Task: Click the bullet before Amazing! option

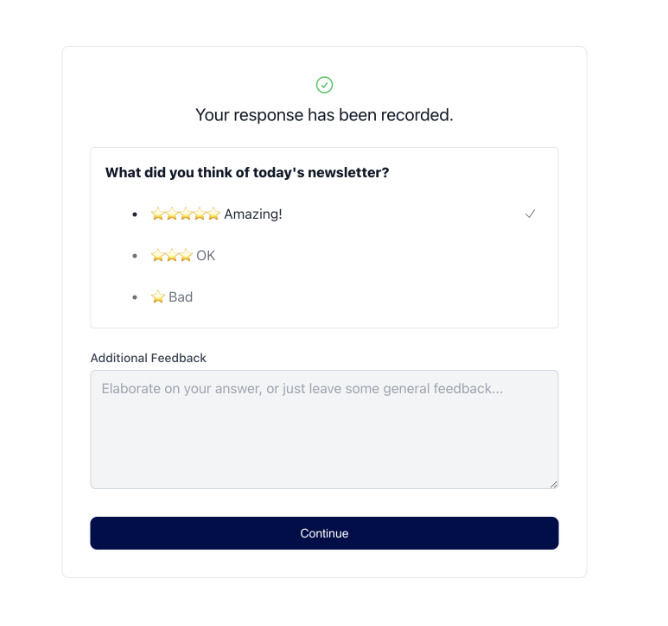Action: pos(135,214)
